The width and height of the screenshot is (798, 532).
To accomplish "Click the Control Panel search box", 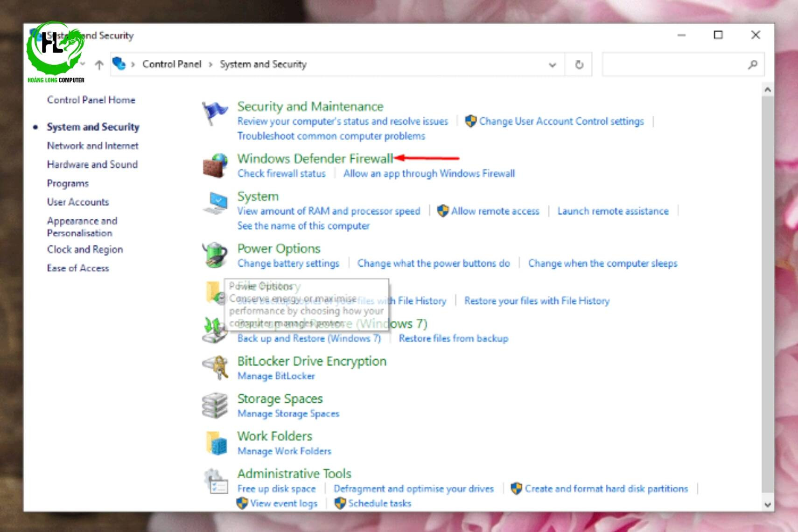I will 674,65.
